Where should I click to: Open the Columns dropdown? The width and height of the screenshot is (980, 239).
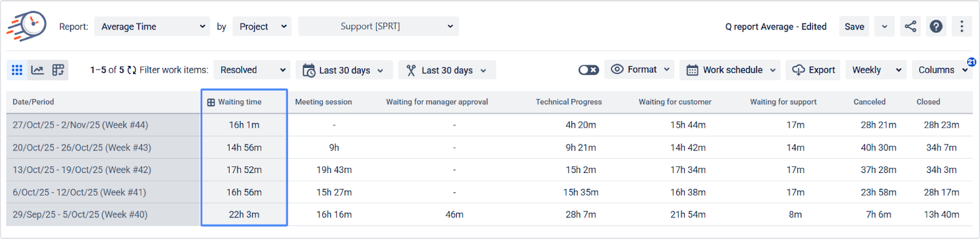(x=942, y=70)
